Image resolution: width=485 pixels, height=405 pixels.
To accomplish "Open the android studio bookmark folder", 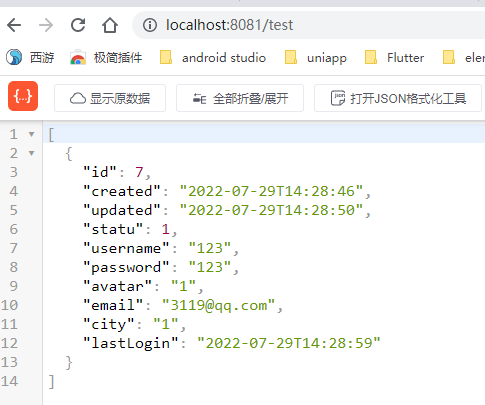I will click(x=213, y=58).
